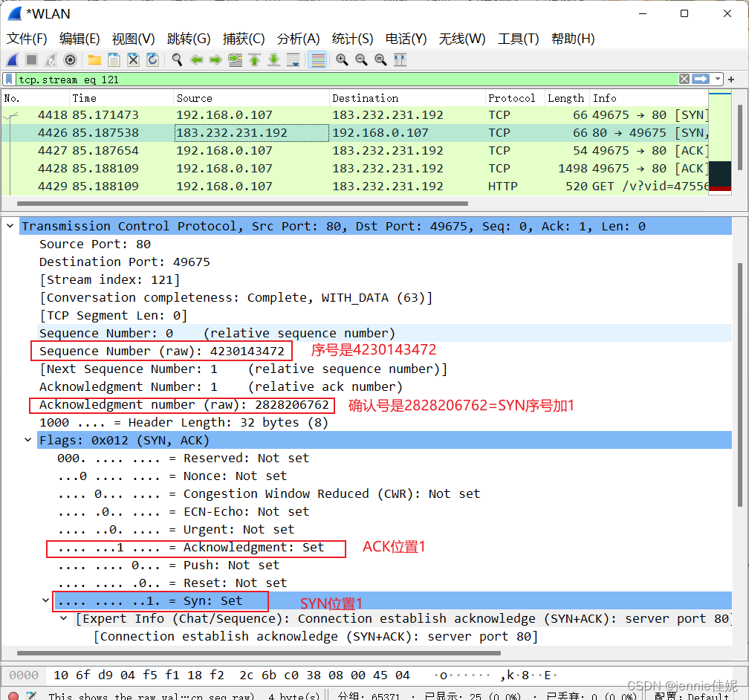Go forward in packet history
Viewport: 749px width, 700px height.
[215, 59]
